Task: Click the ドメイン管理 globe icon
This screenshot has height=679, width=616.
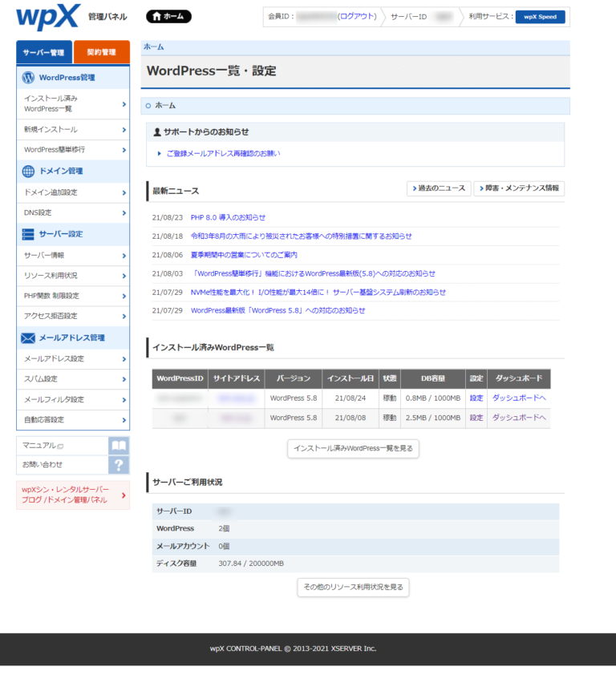Action: [x=28, y=171]
